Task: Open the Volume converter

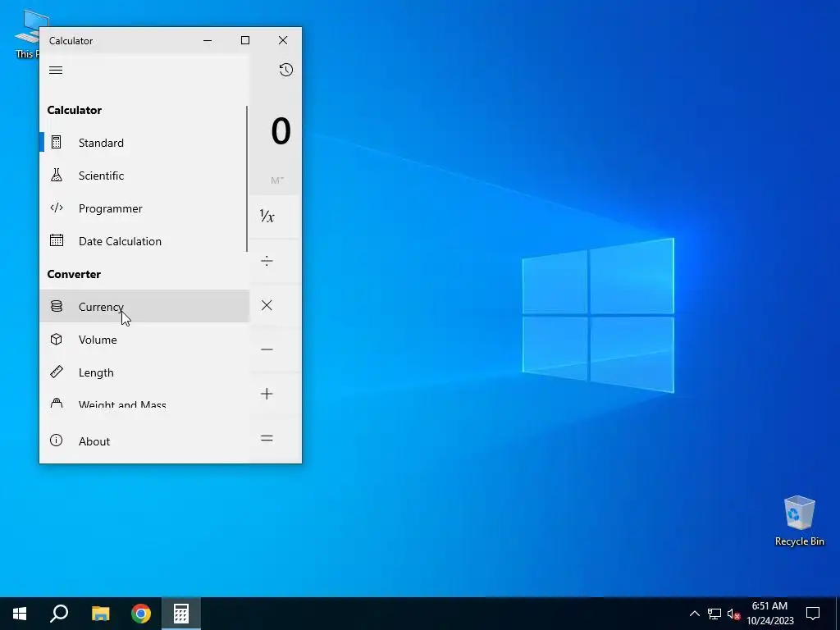Action: (x=144, y=340)
